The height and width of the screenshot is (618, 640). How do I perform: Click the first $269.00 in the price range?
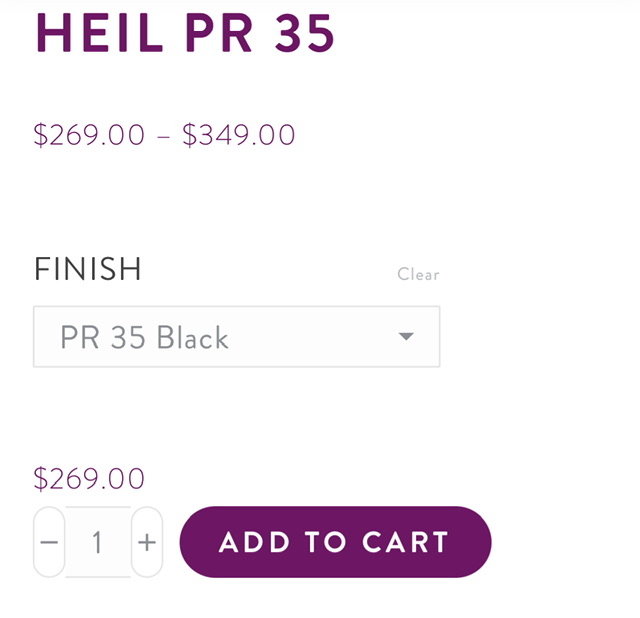(x=89, y=135)
